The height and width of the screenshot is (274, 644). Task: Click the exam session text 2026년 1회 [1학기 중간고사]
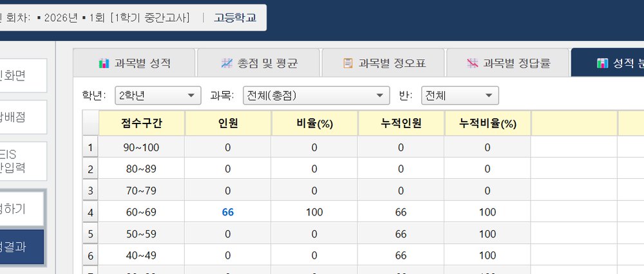coord(113,17)
